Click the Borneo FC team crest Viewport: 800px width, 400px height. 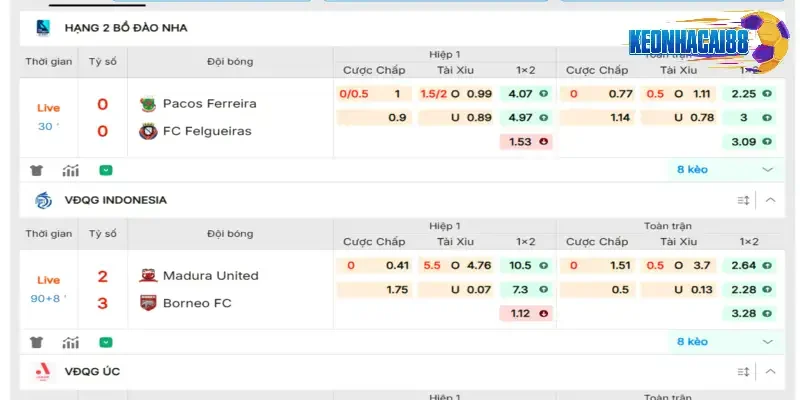click(x=148, y=303)
